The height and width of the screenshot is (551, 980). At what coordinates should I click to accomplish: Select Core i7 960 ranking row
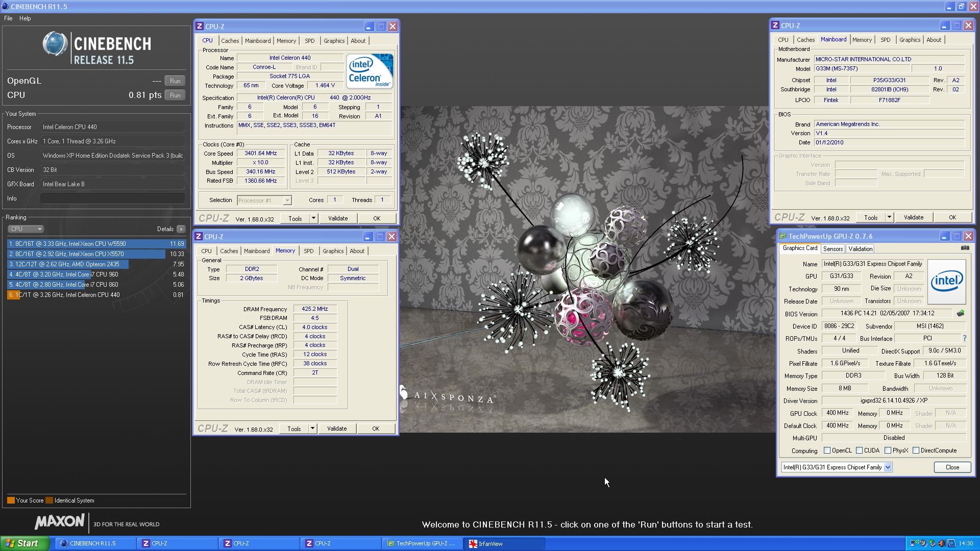(96, 274)
